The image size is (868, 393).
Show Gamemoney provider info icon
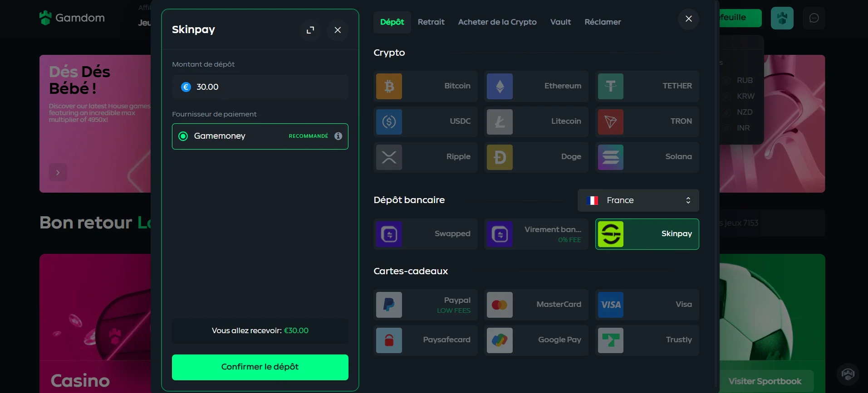338,136
